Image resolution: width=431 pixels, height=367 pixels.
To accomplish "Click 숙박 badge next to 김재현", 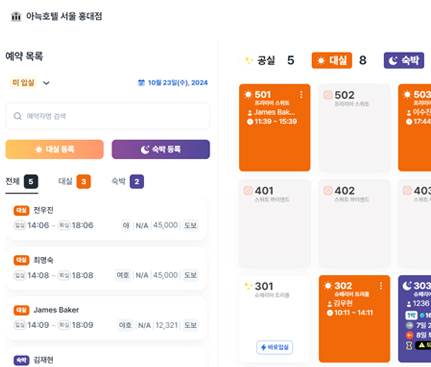I will tap(21, 360).
